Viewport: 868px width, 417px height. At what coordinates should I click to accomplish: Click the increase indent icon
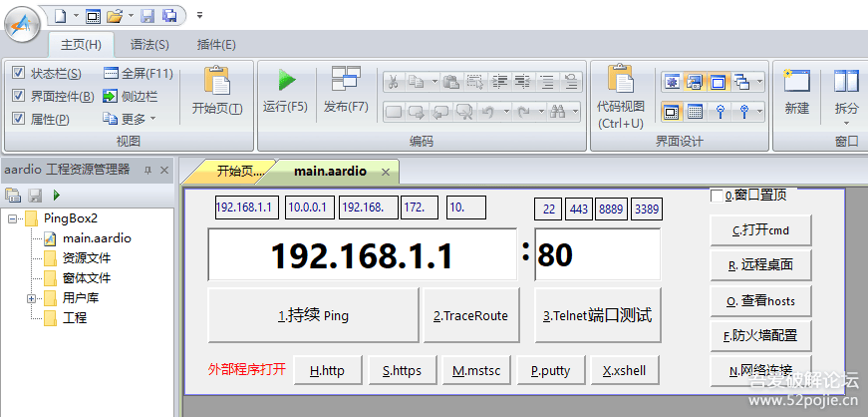pos(500,82)
